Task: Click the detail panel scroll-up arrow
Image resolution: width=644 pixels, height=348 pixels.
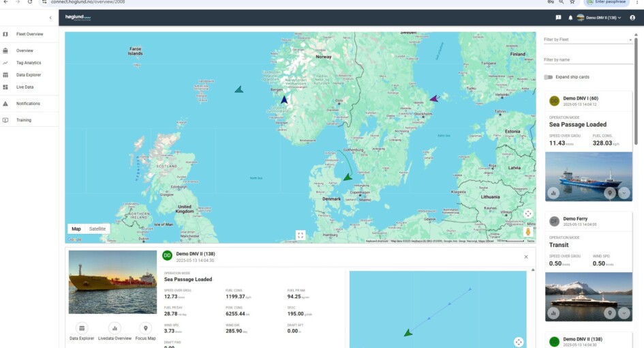Action: (x=533, y=270)
